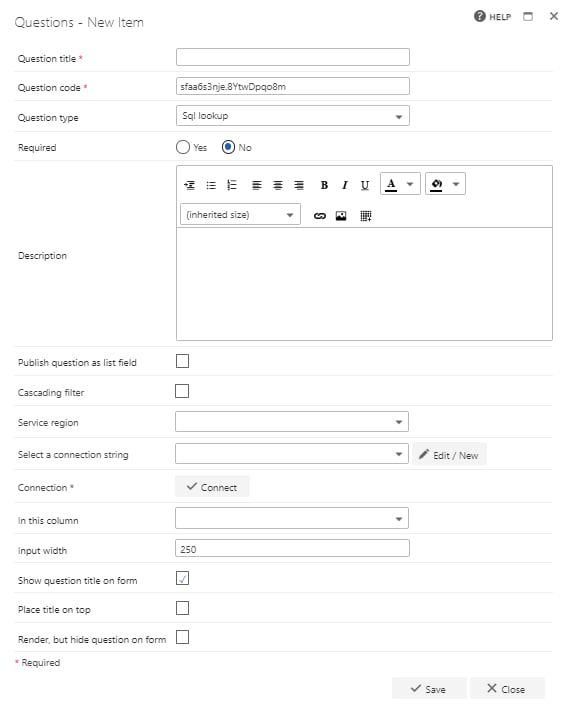Click the HELP text link
The width and height of the screenshot is (569, 704).
[500, 17]
